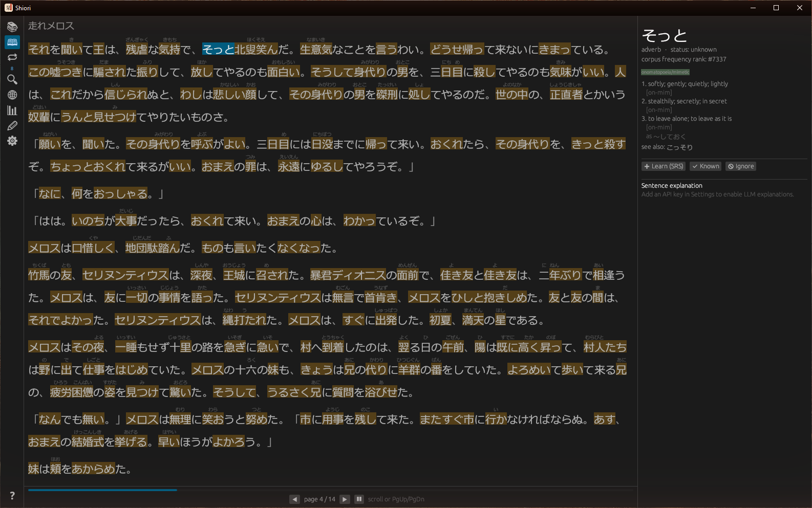The height and width of the screenshot is (508, 812).
Task: Open help via the question mark icon
Action: [x=12, y=495]
